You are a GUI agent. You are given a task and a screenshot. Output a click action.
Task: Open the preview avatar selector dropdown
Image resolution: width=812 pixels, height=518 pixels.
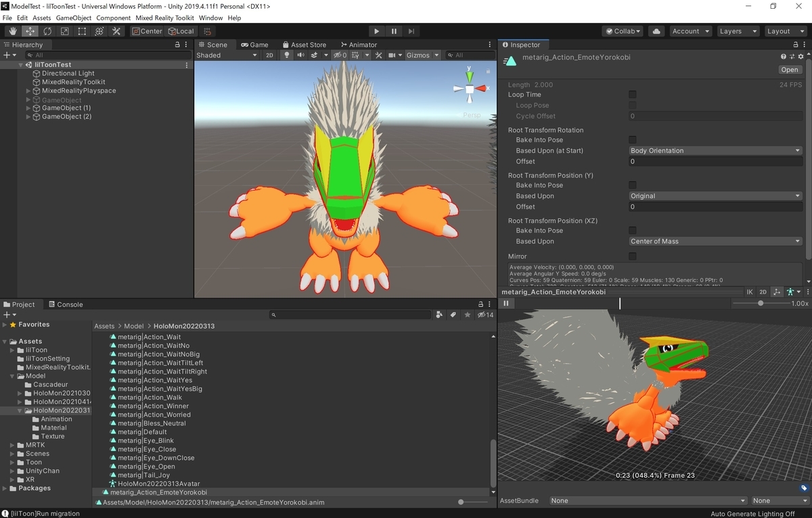[792, 292]
